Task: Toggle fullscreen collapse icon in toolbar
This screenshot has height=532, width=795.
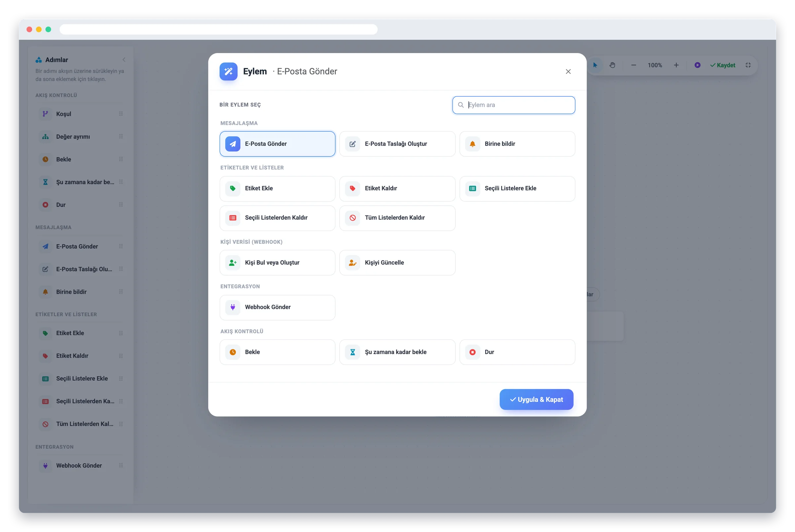Action: pyautogui.click(x=748, y=65)
